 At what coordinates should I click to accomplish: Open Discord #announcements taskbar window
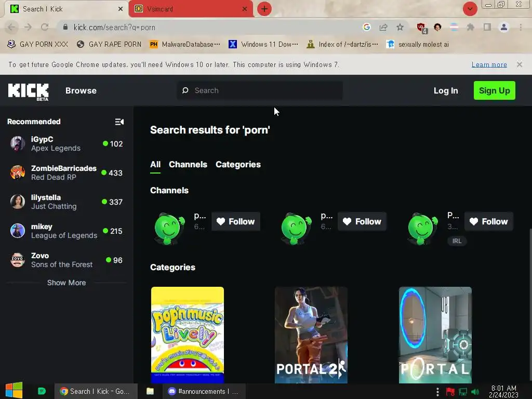[203, 391]
